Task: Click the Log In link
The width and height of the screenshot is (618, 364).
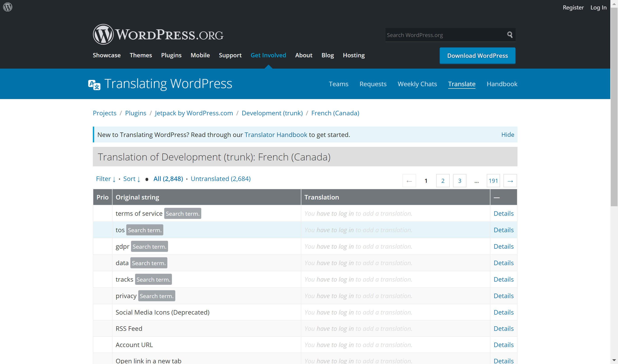Action: coord(598,7)
